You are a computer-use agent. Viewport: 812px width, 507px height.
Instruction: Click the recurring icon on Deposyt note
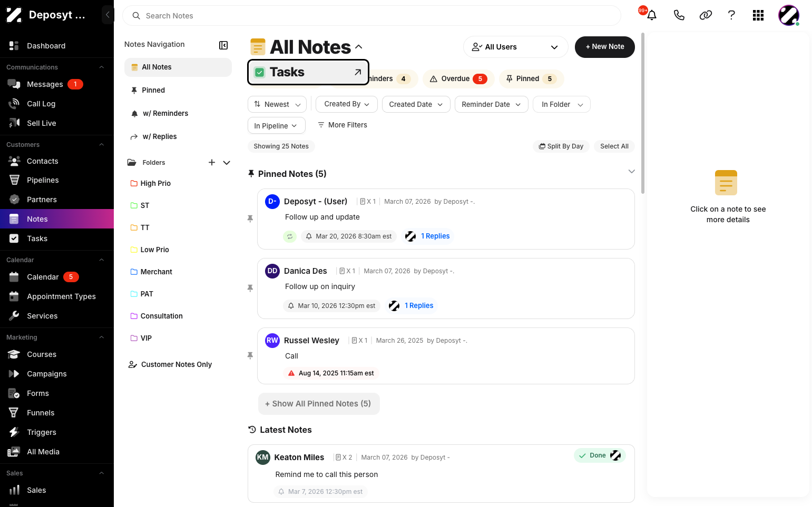(x=290, y=236)
